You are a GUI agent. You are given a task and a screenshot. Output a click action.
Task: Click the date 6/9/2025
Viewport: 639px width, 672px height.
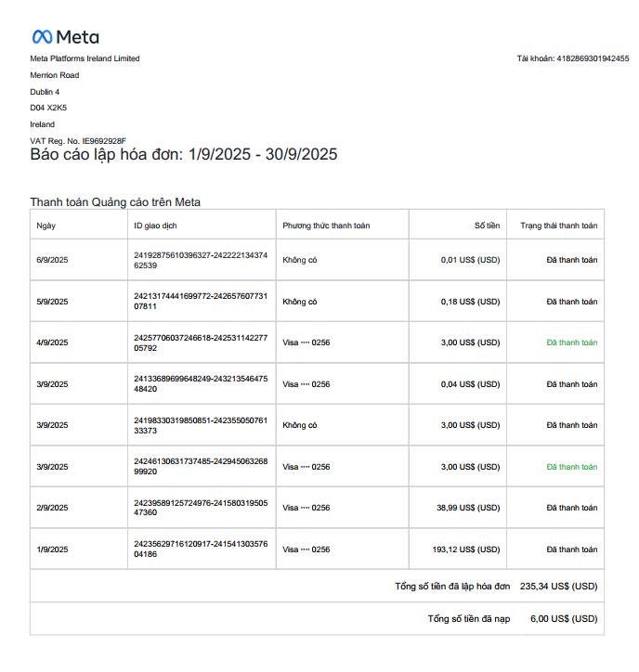coord(52,260)
